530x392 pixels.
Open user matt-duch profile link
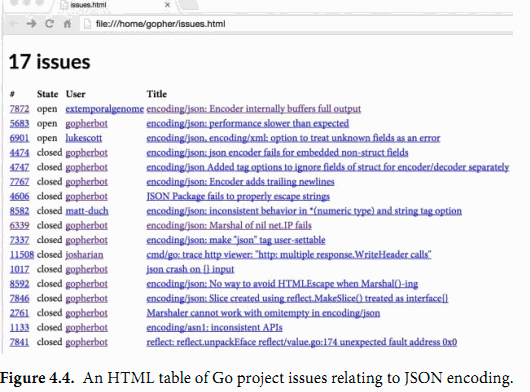click(x=87, y=211)
